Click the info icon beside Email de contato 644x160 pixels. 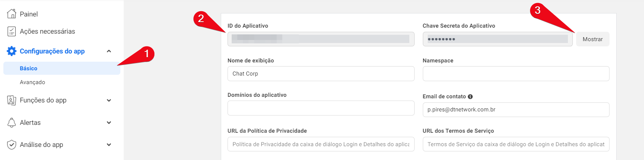(x=470, y=96)
